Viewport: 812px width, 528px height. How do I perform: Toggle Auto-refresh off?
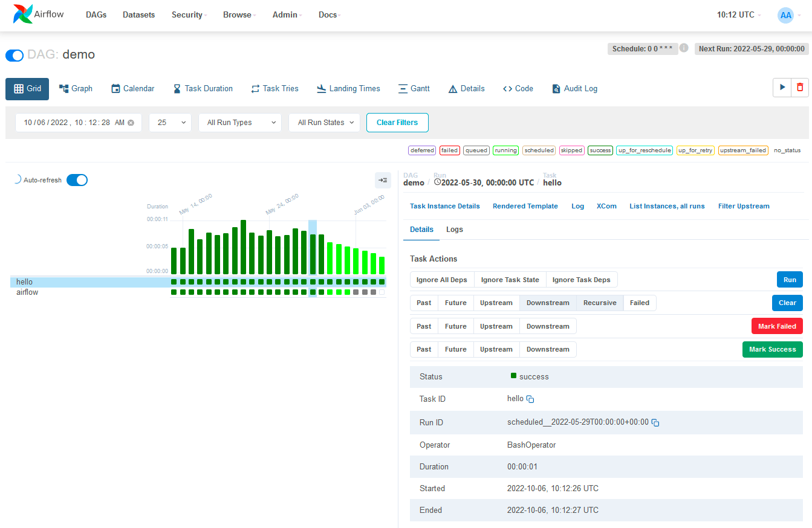point(77,179)
